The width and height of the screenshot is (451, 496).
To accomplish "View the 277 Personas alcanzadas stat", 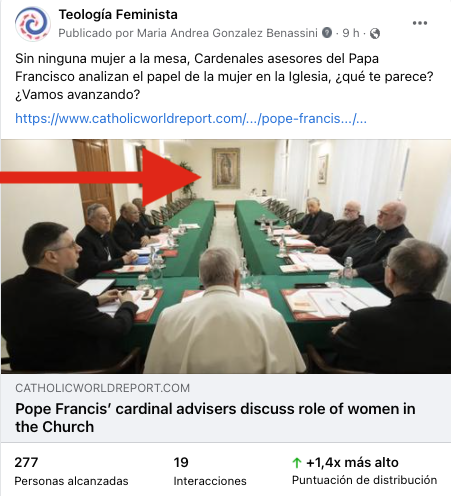I will (x=71, y=471).
